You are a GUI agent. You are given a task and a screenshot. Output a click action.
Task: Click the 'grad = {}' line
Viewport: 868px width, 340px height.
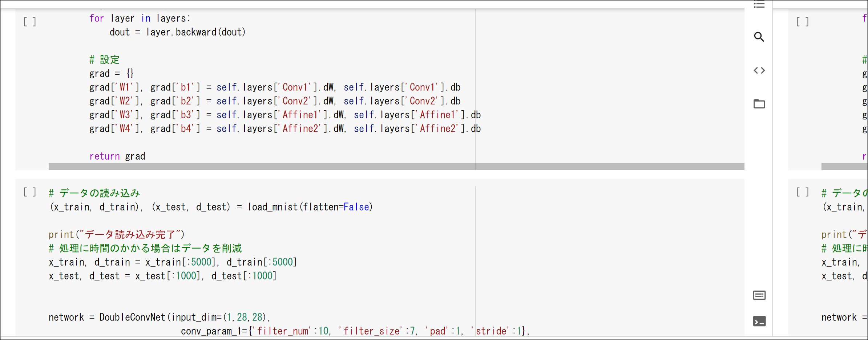click(x=112, y=74)
